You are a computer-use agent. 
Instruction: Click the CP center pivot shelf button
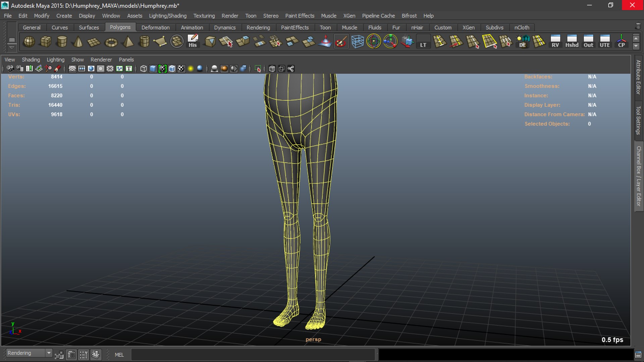click(622, 42)
